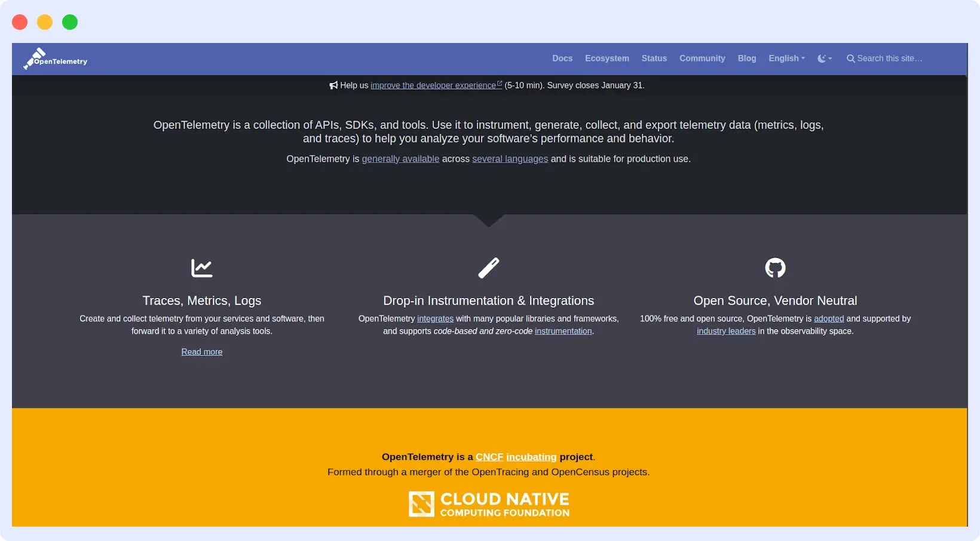Click the industry leaders link
This screenshot has height=541, width=980.
[x=726, y=331]
